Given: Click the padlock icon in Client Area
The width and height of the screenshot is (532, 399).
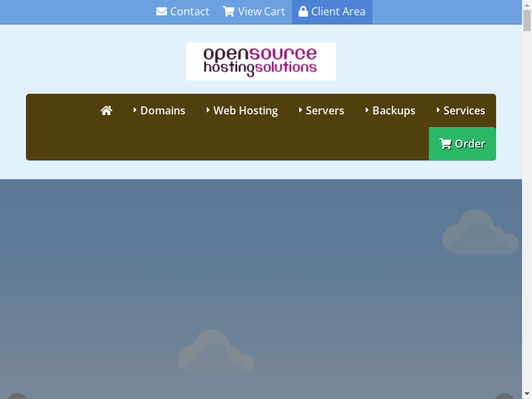Looking at the screenshot, I should [303, 12].
